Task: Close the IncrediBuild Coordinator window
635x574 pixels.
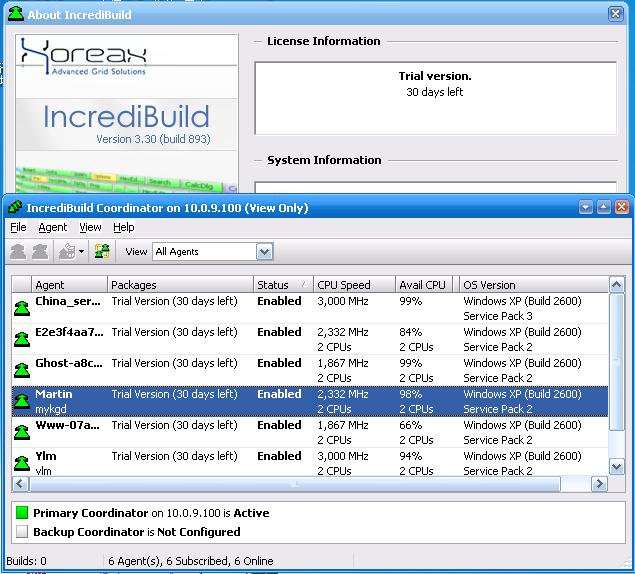Action: point(622,207)
